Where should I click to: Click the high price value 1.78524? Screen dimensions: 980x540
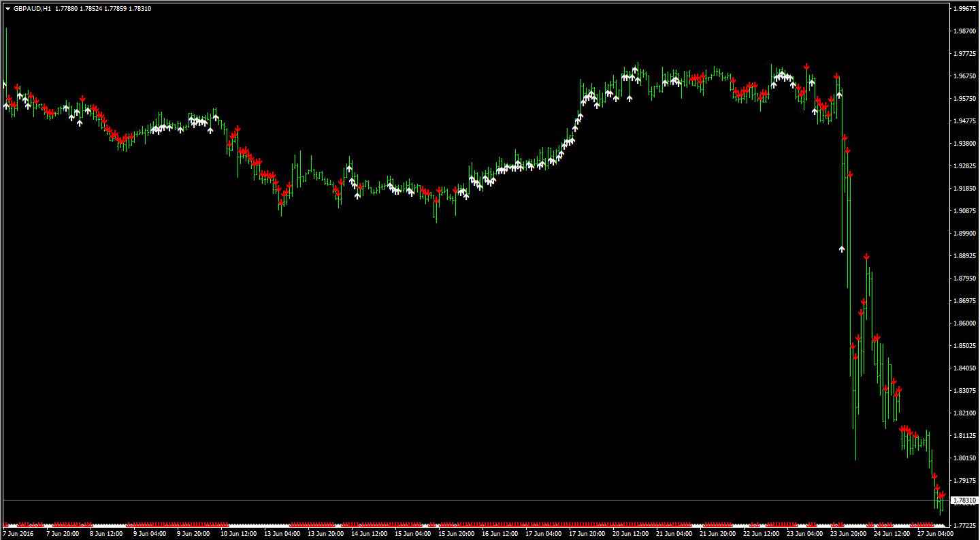(x=91, y=9)
